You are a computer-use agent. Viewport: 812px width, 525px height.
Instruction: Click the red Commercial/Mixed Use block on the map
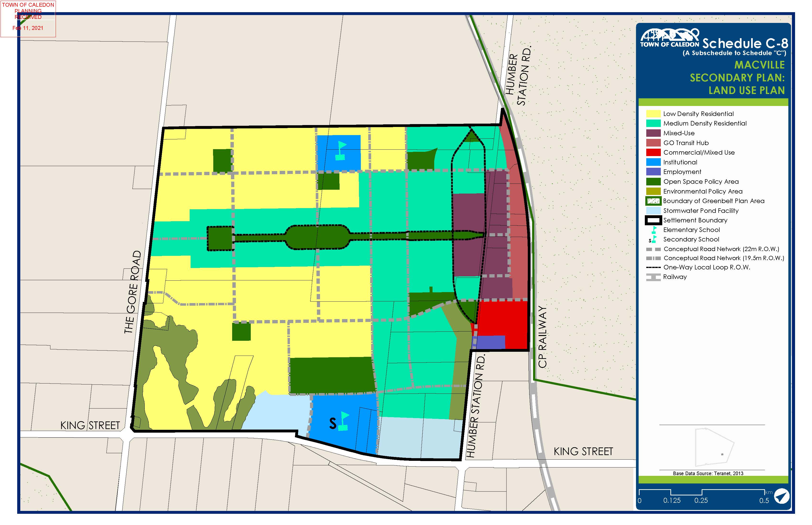503,320
